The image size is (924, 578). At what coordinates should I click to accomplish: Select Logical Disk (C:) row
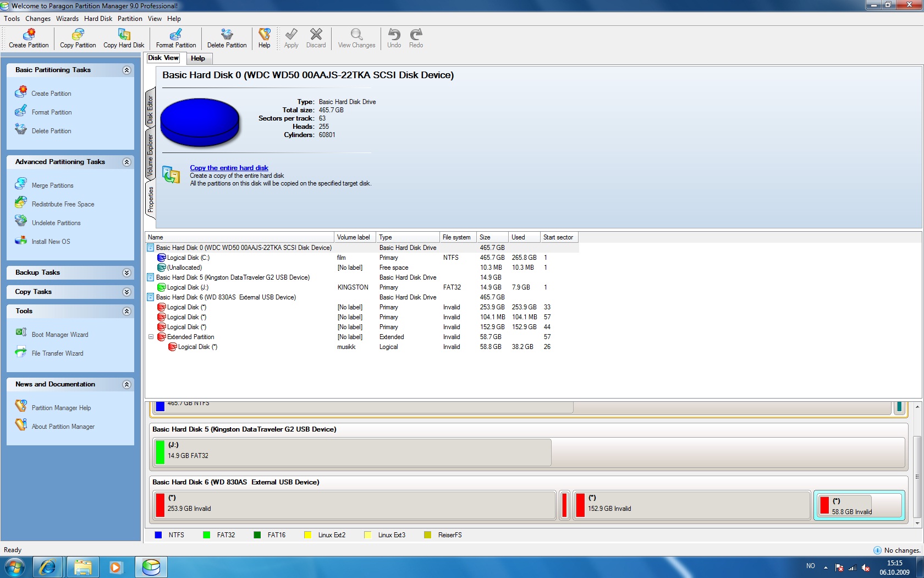362,258
